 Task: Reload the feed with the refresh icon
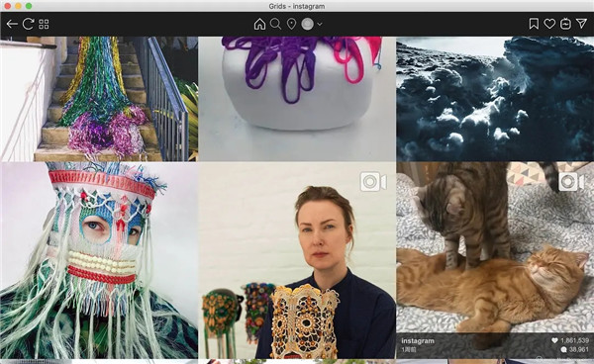click(28, 24)
